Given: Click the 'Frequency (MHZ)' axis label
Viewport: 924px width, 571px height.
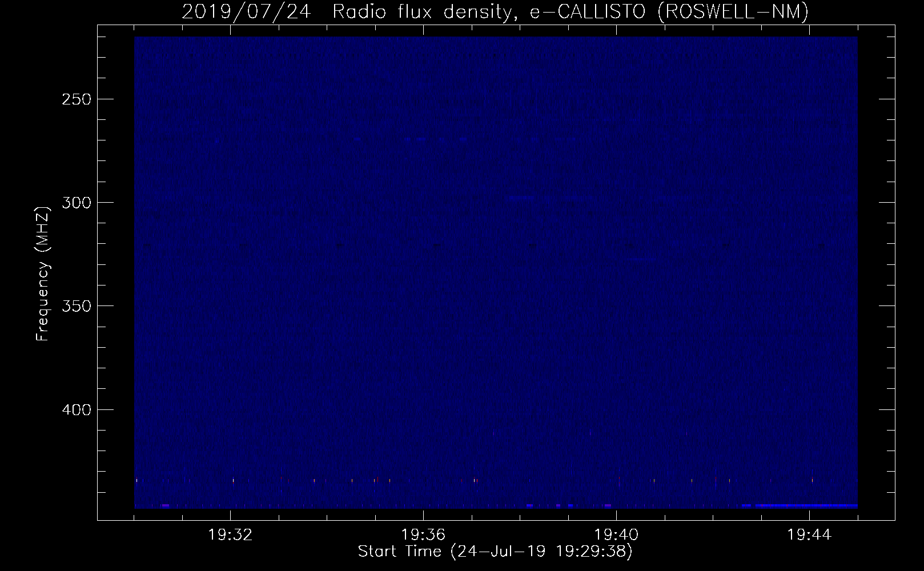Looking at the screenshot, I should [43, 274].
